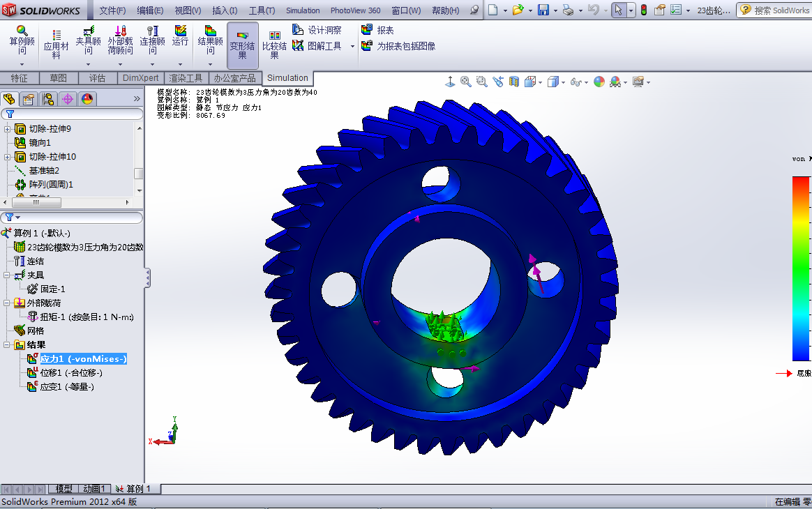812x509 pixels.
Task: Switch to the 办公室产品 tab
Action: 235,78
